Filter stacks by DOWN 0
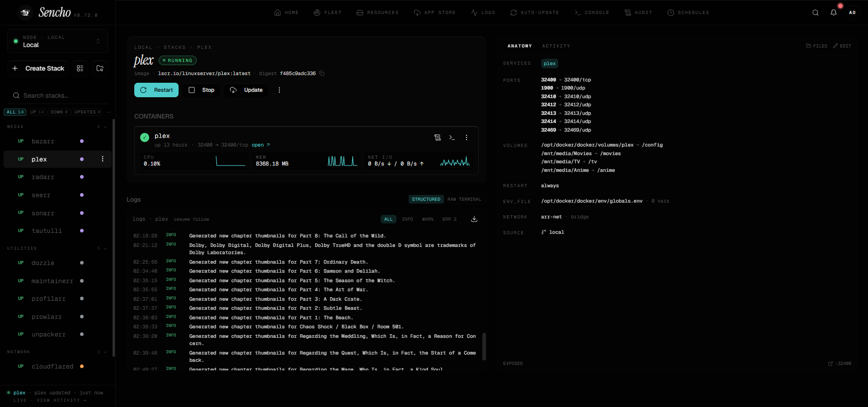 click(59, 112)
